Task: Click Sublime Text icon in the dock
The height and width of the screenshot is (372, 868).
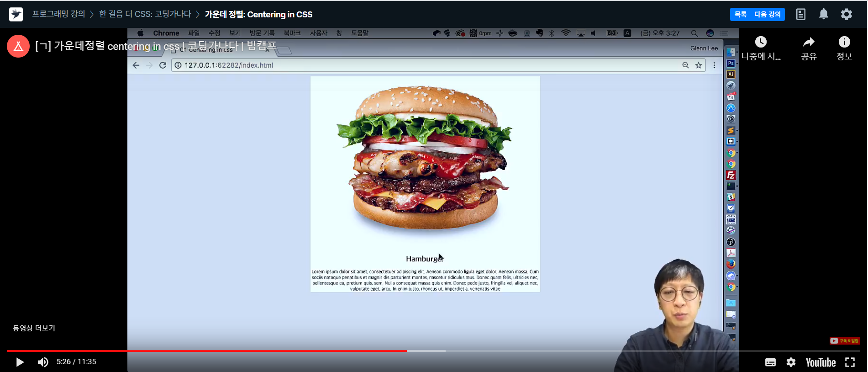Action: click(x=731, y=131)
